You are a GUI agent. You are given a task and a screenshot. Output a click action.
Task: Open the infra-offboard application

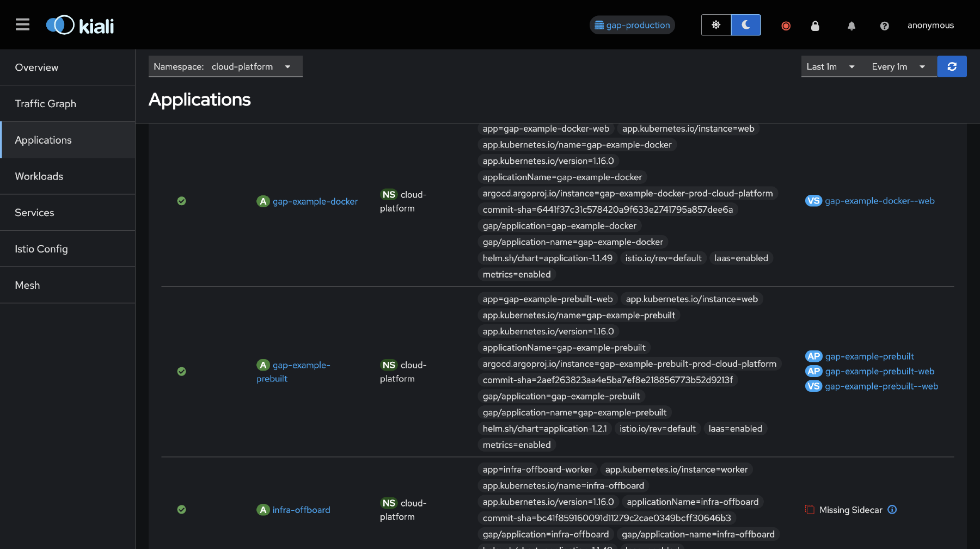[301, 510]
